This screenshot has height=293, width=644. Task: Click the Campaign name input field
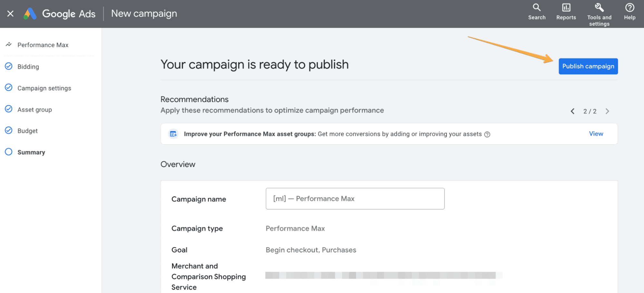(355, 199)
